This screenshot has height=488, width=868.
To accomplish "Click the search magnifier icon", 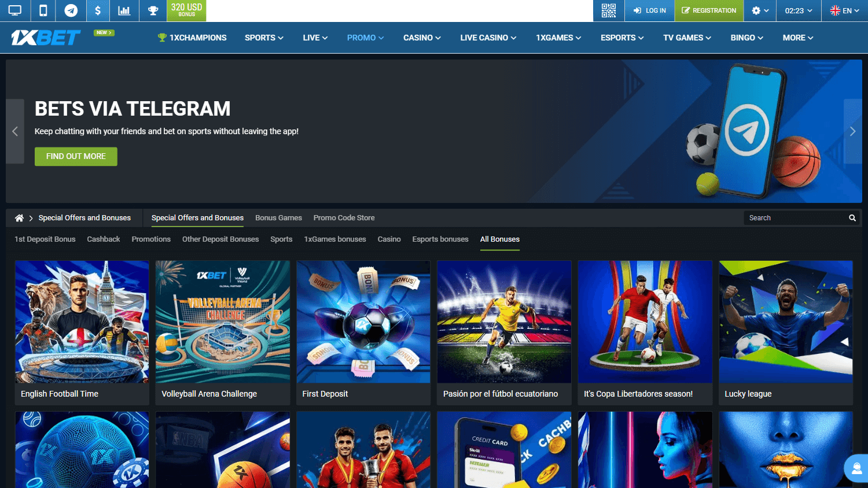I will pos(852,218).
